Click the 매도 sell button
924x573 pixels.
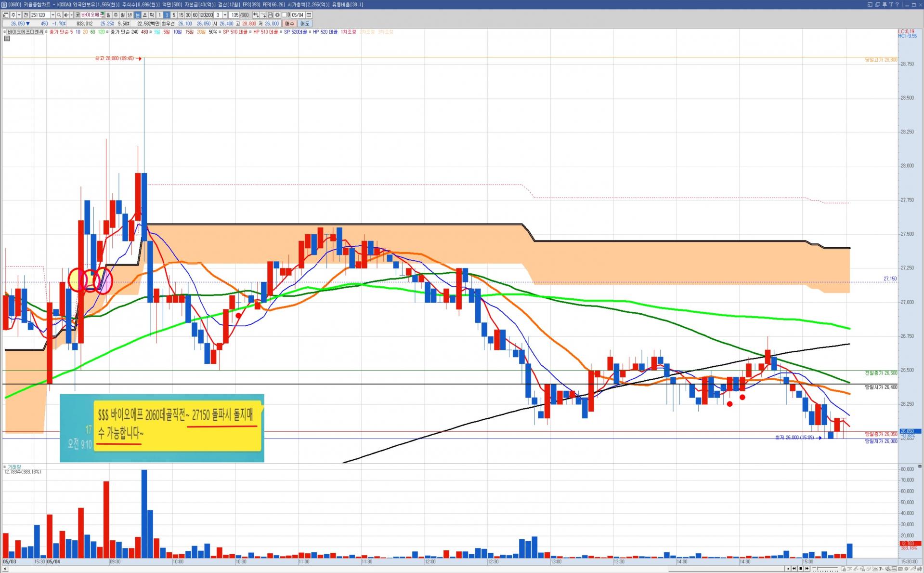coord(305,23)
